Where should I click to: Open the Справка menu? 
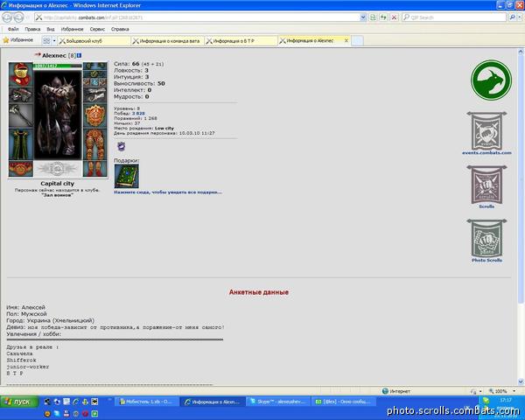(x=120, y=29)
